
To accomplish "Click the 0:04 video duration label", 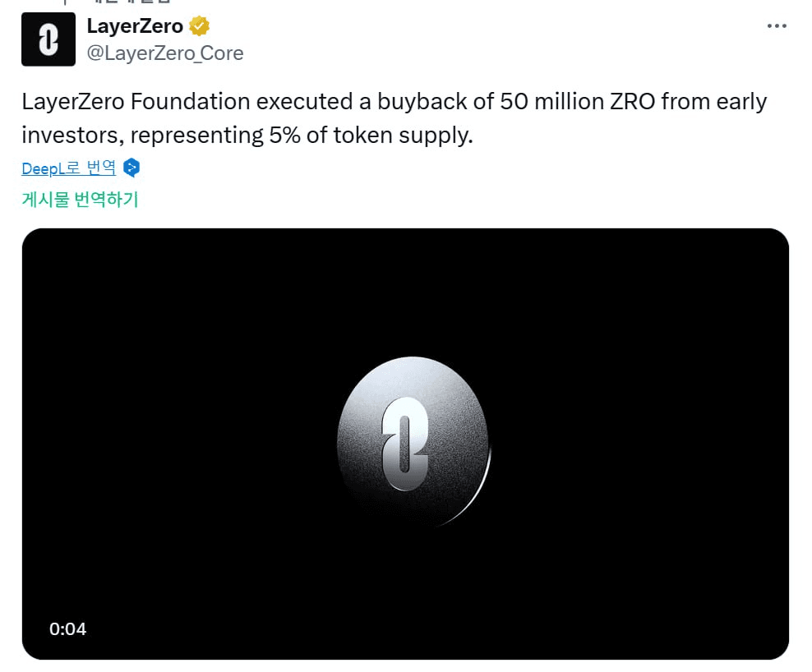I will (x=67, y=629).
